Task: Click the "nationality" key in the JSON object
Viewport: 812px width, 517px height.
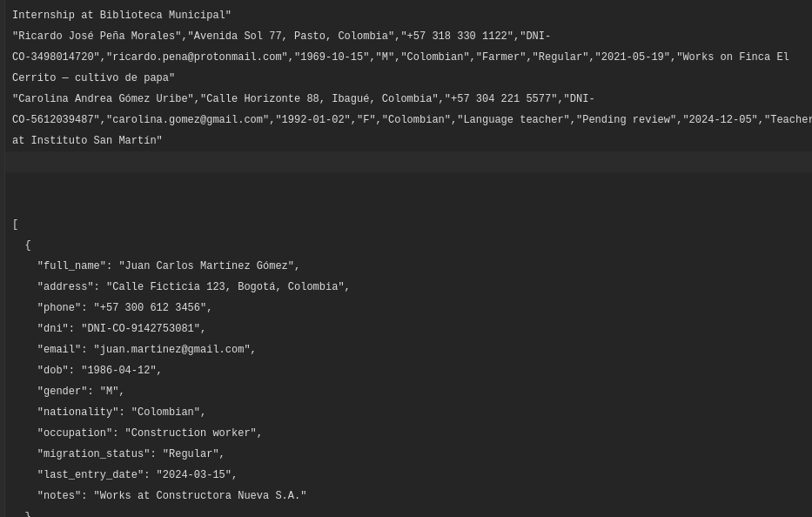Action: [x=77, y=413]
